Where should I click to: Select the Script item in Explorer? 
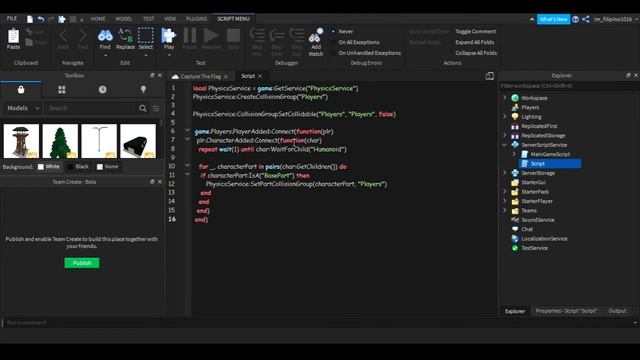tap(550, 163)
